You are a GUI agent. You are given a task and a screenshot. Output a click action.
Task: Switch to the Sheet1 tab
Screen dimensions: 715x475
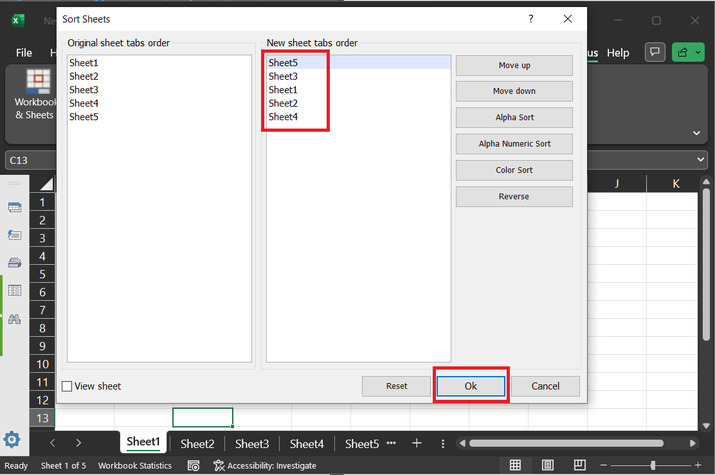(x=143, y=442)
